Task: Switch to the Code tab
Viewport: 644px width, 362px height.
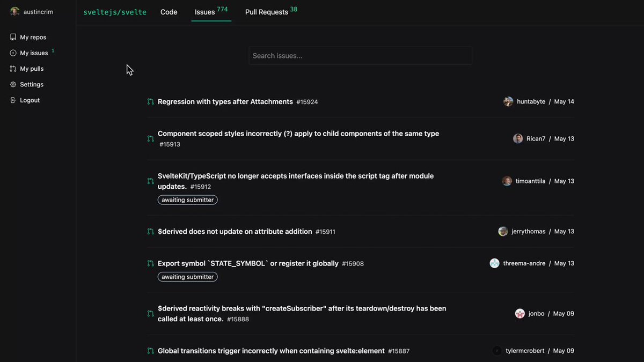Action: click(169, 12)
